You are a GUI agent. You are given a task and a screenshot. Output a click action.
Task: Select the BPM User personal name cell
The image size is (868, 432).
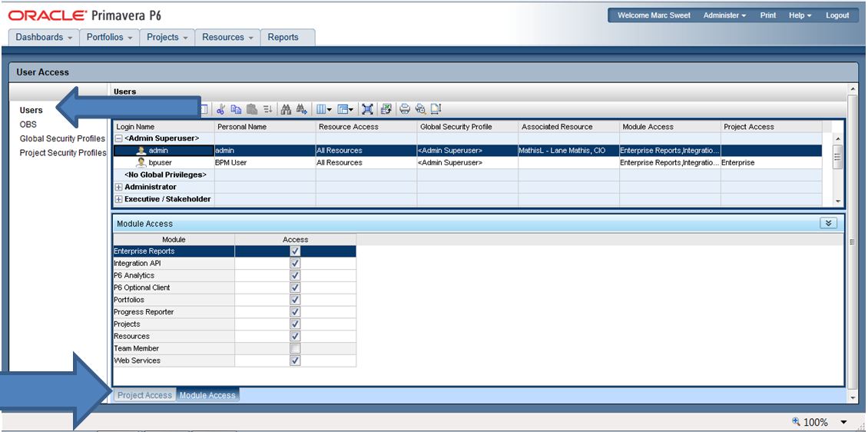264,163
